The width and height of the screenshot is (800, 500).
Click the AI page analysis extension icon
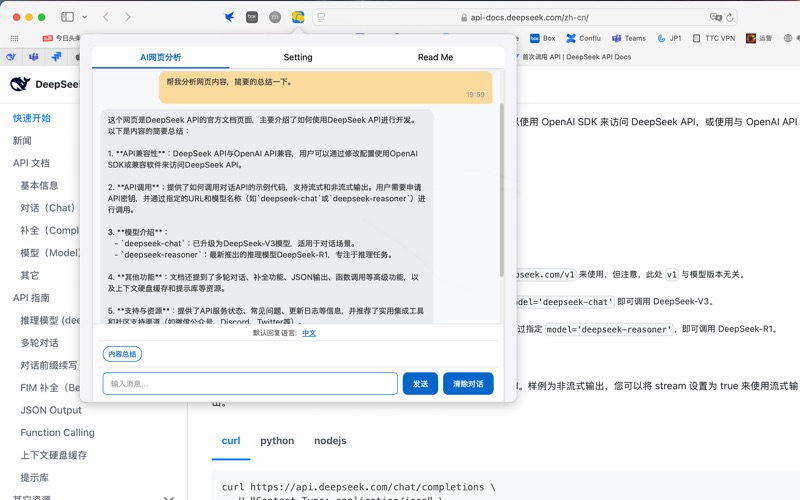[x=298, y=17]
